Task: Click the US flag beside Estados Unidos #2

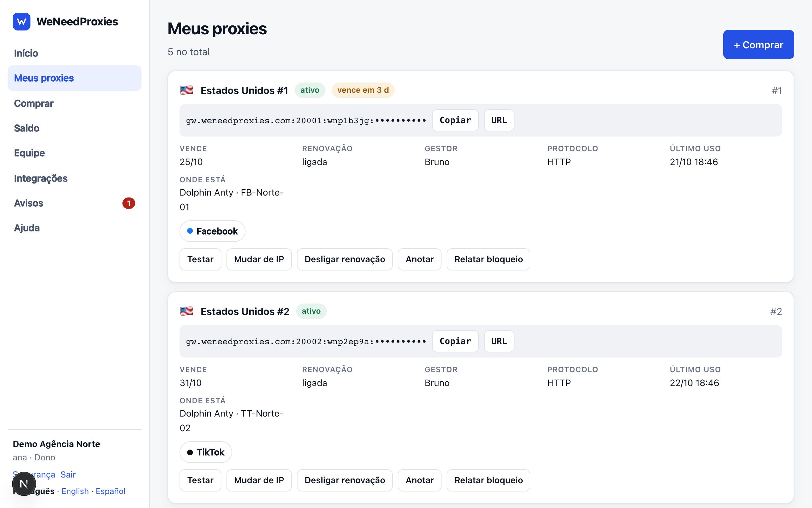Action: [187, 311]
